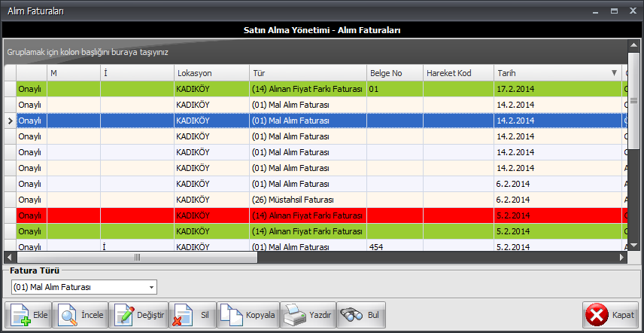Click the Ekle add-invoice button
The image size is (644, 333).
[x=27, y=315]
